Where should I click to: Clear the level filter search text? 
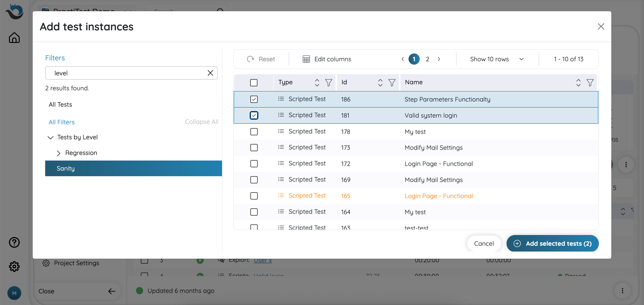pyautogui.click(x=210, y=73)
